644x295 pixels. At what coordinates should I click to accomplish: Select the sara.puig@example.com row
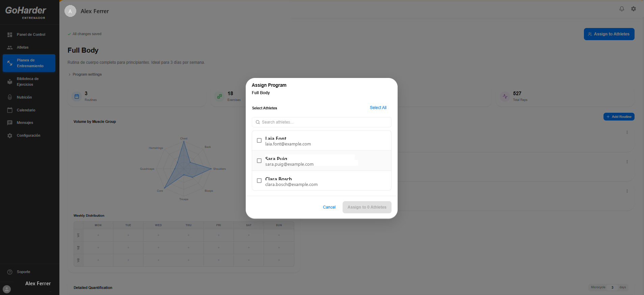click(x=322, y=161)
